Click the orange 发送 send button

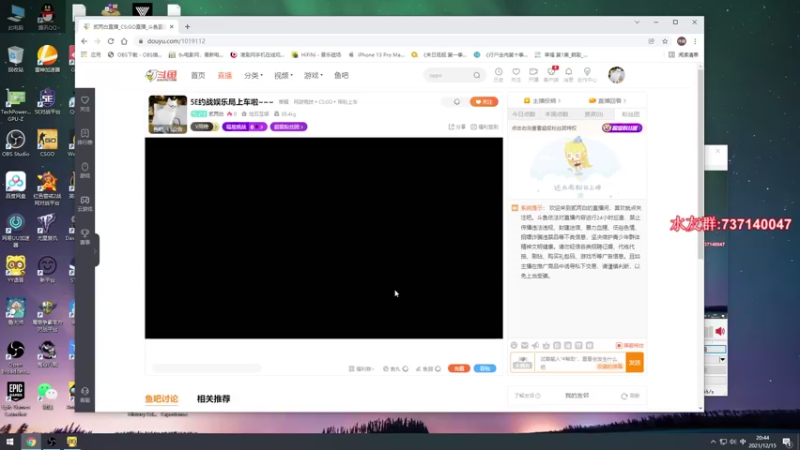click(x=635, y=363)
